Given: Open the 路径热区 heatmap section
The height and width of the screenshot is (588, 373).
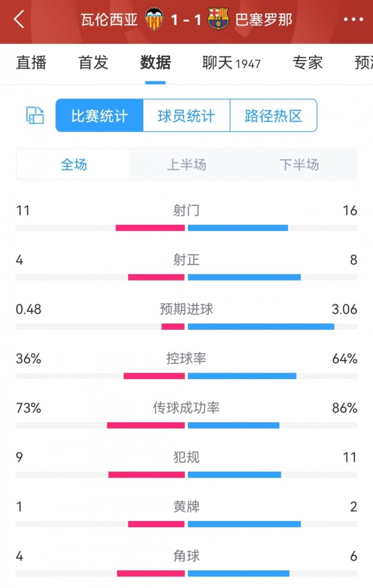Looking at the screenshot, I should (x=274, y=115).
